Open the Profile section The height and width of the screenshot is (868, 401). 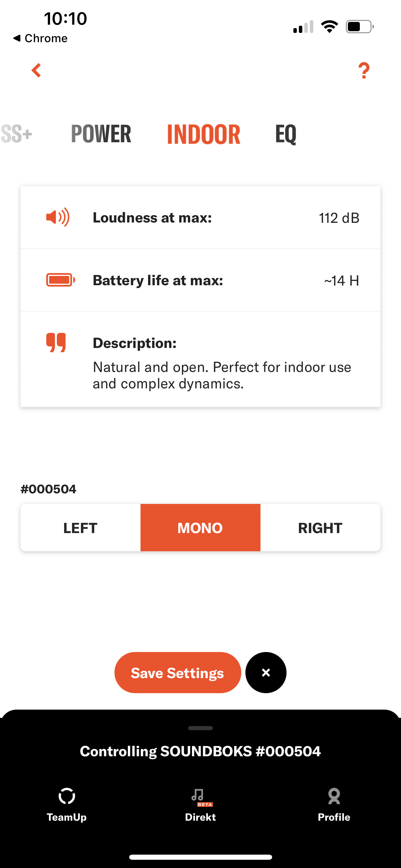pyautogui.click(x=334, y=804)
